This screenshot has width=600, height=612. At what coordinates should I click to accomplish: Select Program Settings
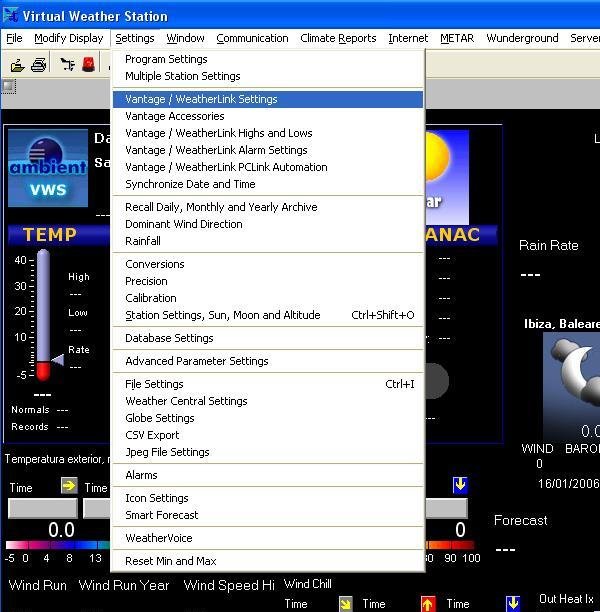[x=268, y=59]
